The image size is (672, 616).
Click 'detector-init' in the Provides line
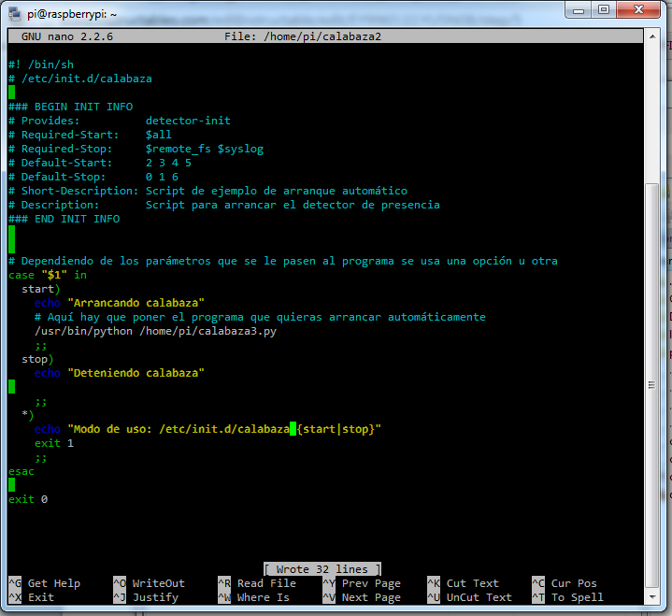point(188,121)
